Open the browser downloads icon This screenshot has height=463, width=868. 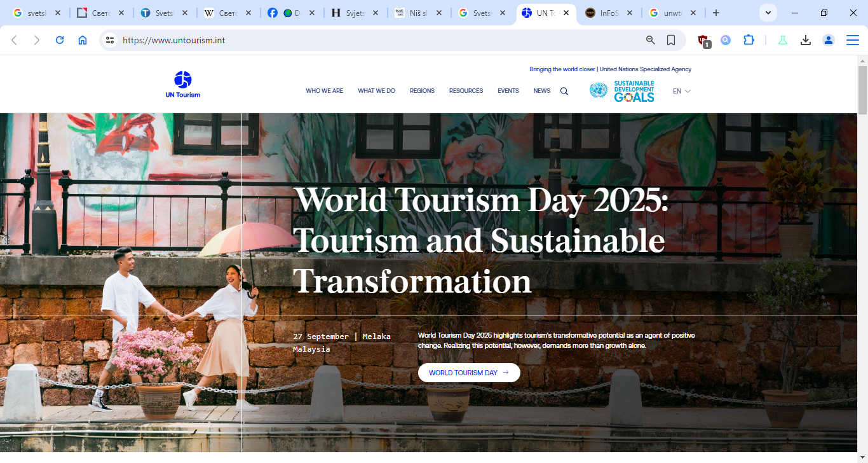(x=806, y=40)
